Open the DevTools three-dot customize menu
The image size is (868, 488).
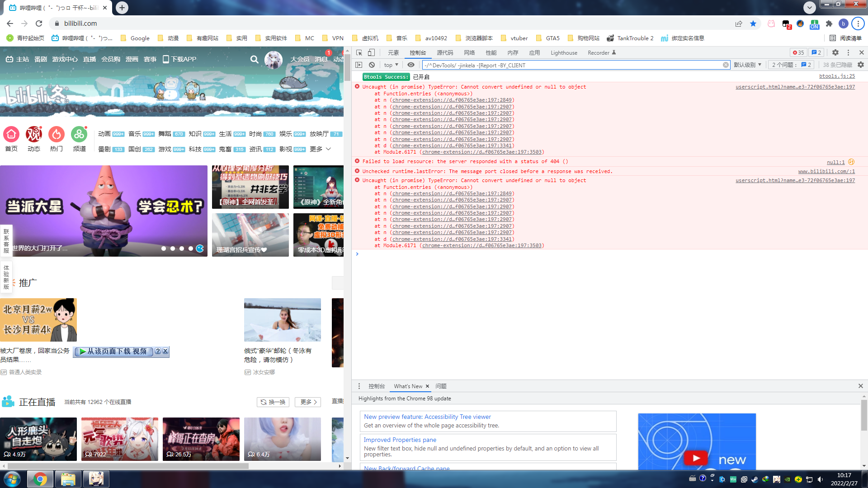coord(848,52)
